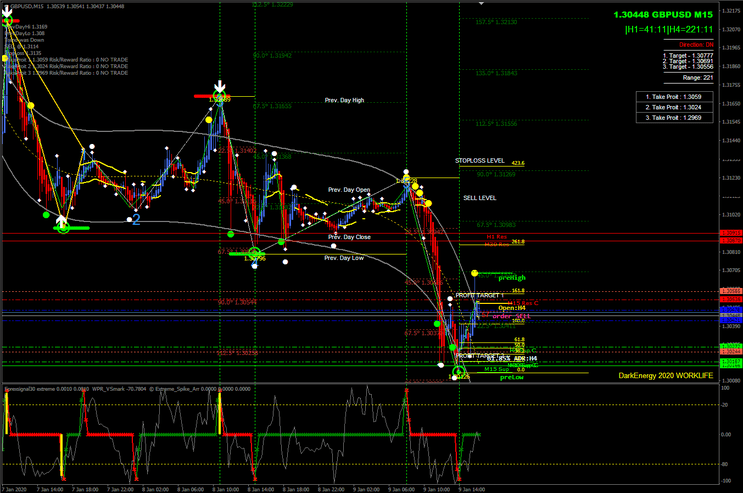
Task: Click the white up arrow above the green bar at lower left
Action: click(62, 219)
